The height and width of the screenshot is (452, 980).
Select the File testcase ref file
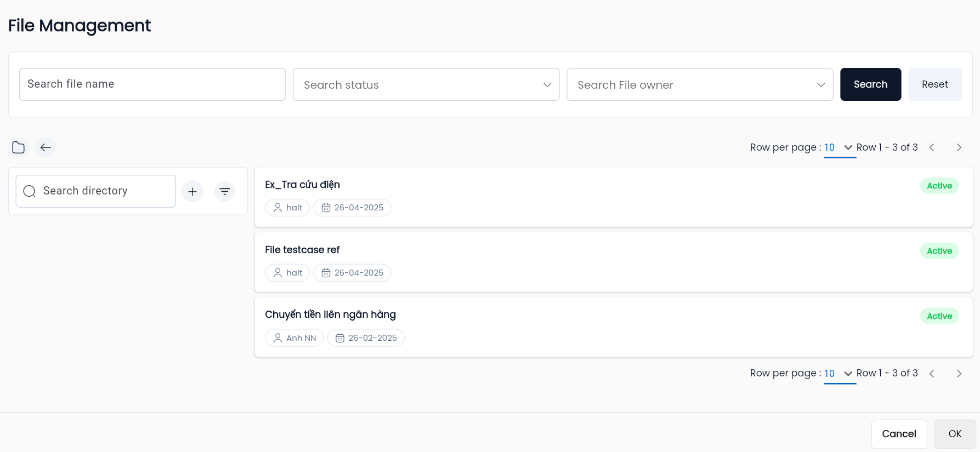(x=614, y=262)
